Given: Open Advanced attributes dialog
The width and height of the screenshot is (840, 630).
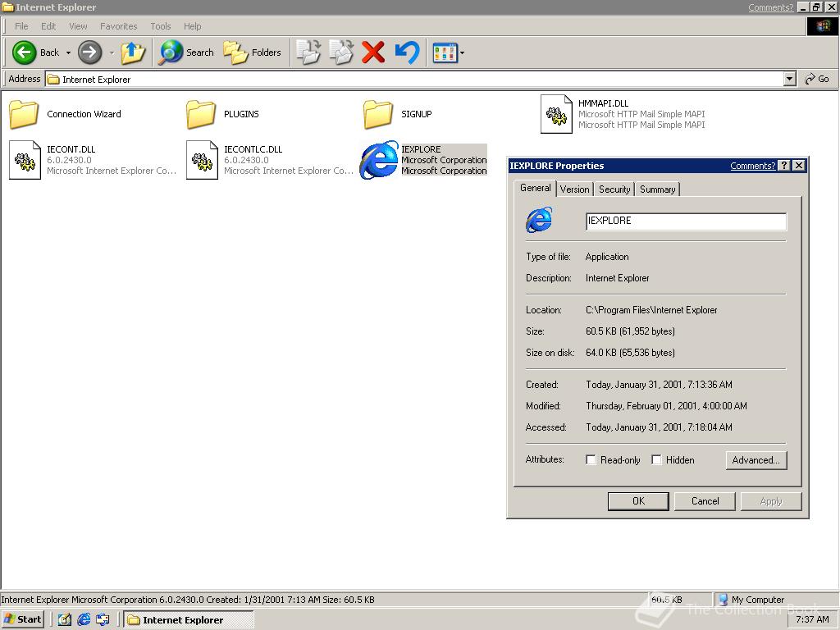Looking at the screenshot, I should tap(756, 460).
